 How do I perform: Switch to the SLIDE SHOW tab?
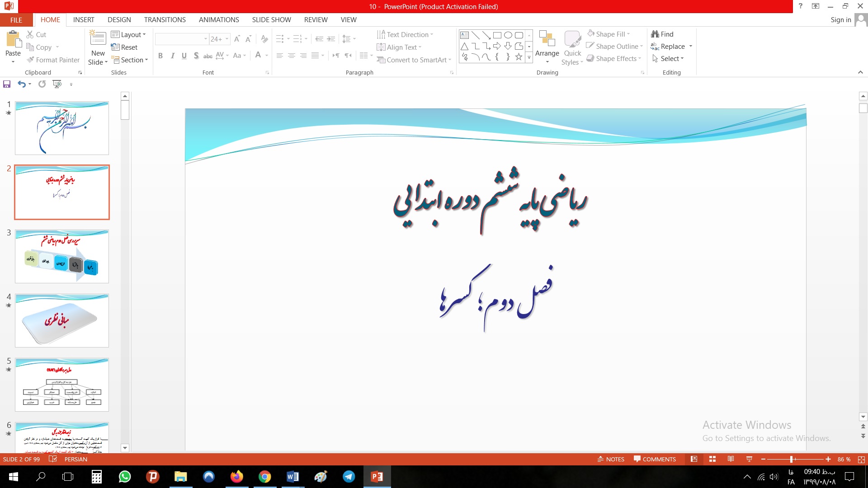271,20
